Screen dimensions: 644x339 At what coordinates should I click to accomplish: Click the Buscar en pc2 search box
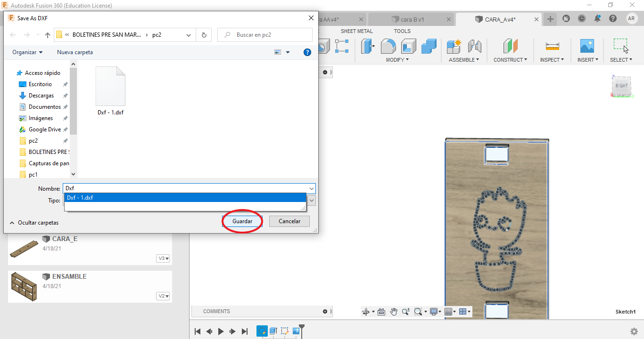coord(265,35)
